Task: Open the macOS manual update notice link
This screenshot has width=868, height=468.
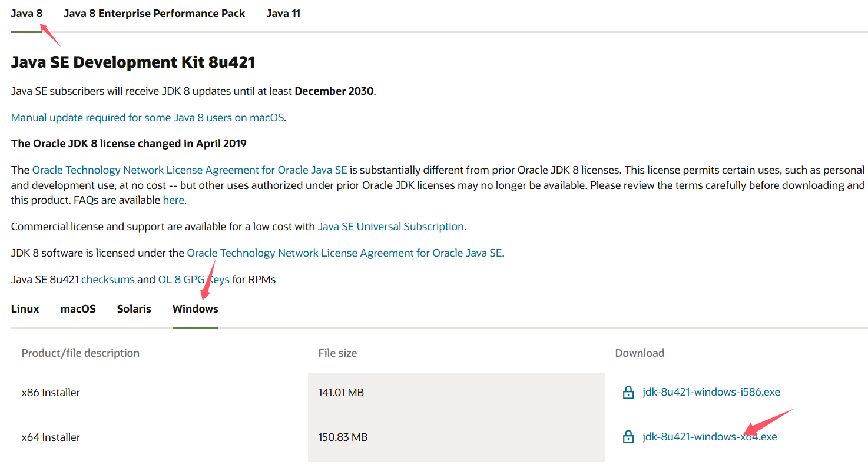Action: (148, 118)
